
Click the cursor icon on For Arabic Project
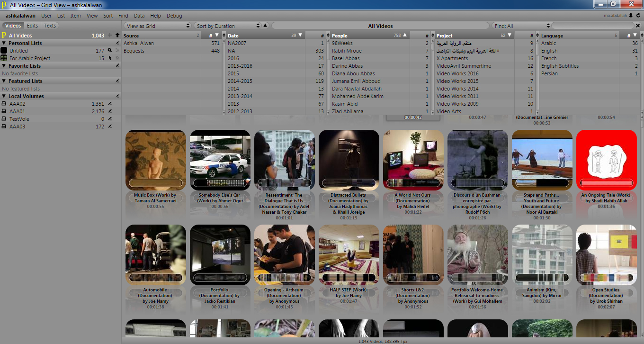pyautogui.click(x=110, y=58)
